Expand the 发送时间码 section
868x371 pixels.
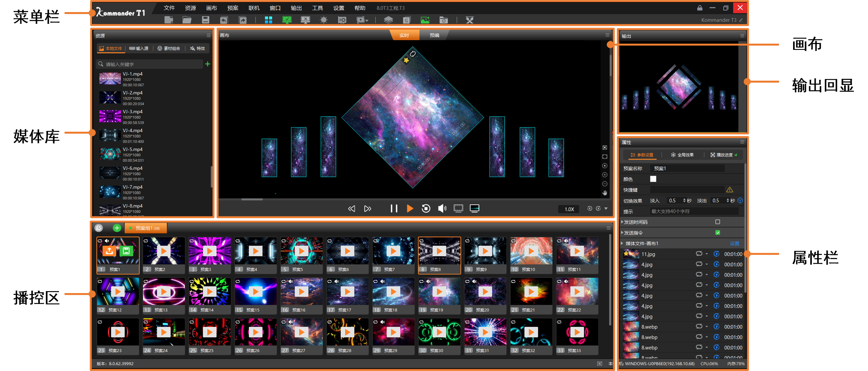[x=623, y=222]
